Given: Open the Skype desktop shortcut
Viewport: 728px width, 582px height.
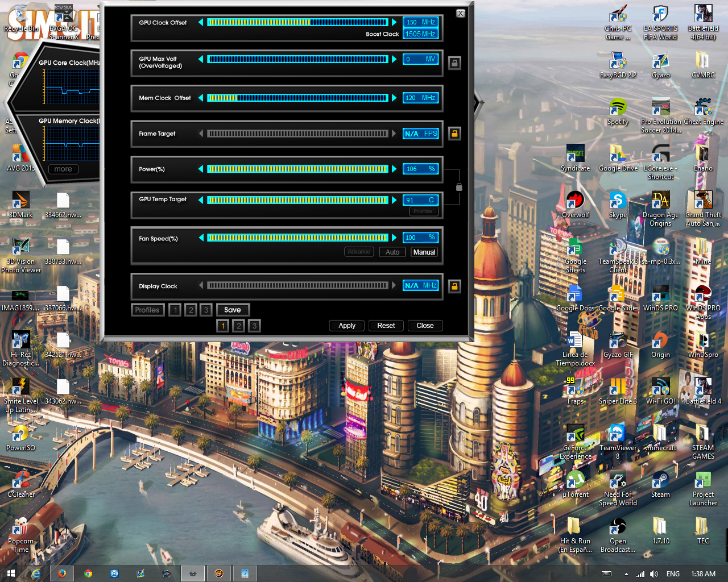Looking at the screenshot, I should pos(618,204).
